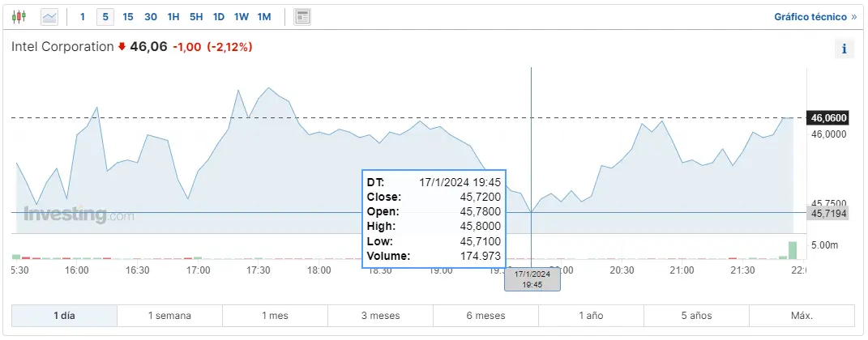Show the 1 año range
The width and height of the screenshot is (868, 340).
tap(591, 316)
